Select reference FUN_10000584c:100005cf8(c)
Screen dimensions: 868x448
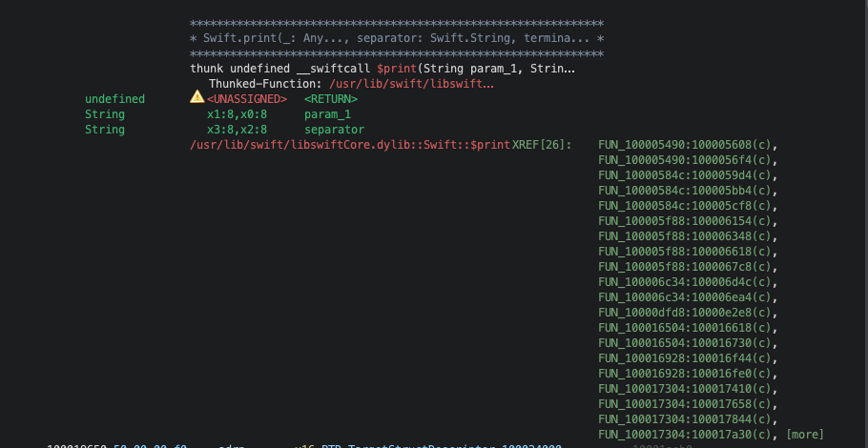point(685,206)
